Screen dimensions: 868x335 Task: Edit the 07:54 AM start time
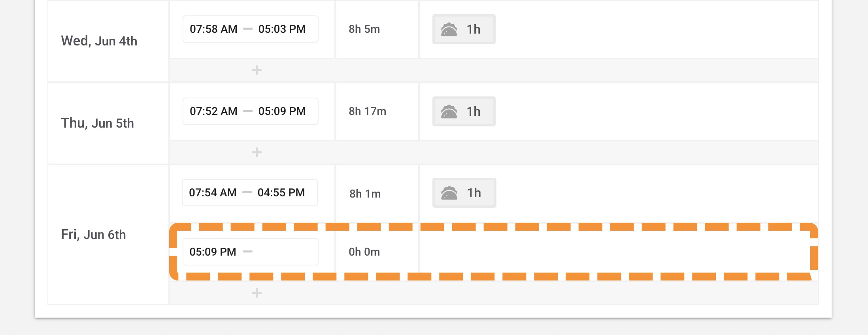[x=213, y=193]
